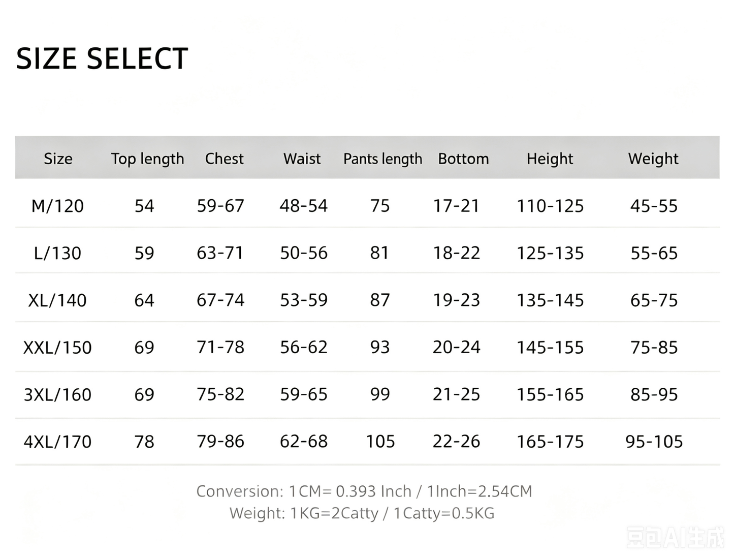
Task: Click the 165-175 height cell
Action: click(x=550, y=442)
